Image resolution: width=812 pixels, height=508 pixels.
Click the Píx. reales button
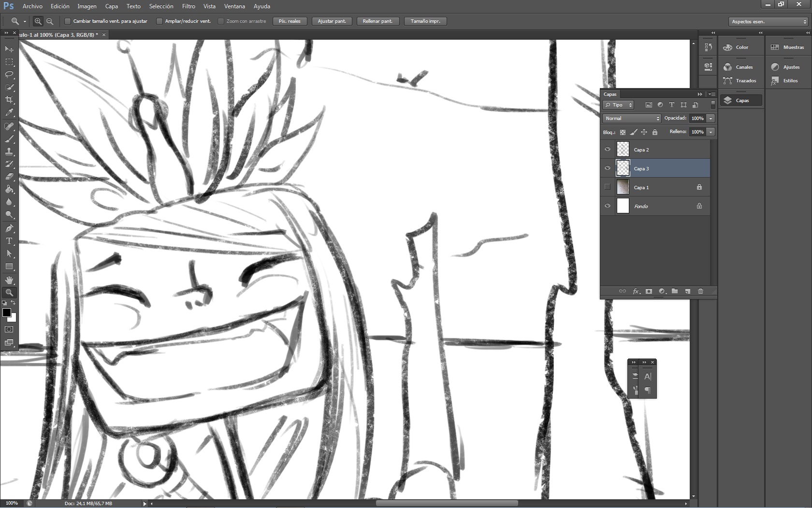290,21
